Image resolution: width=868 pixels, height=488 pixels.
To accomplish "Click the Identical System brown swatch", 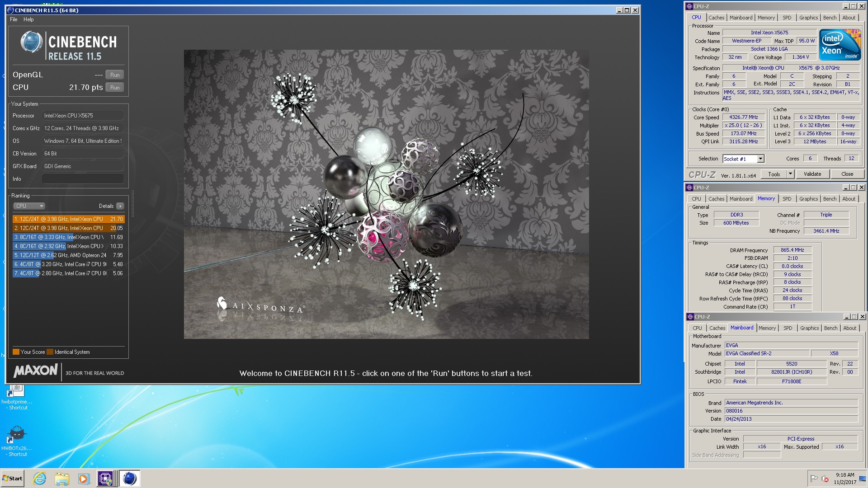I will (50, 352).
